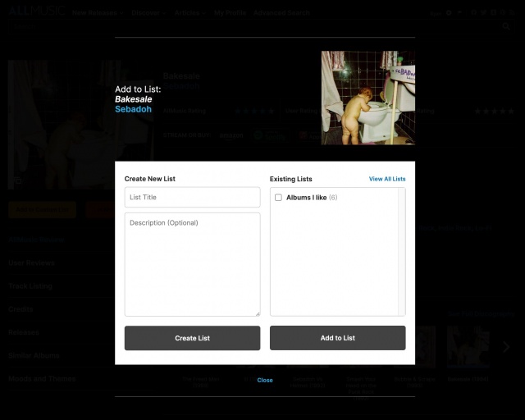Click the 'Add to List:' heading text

point(138,89)
